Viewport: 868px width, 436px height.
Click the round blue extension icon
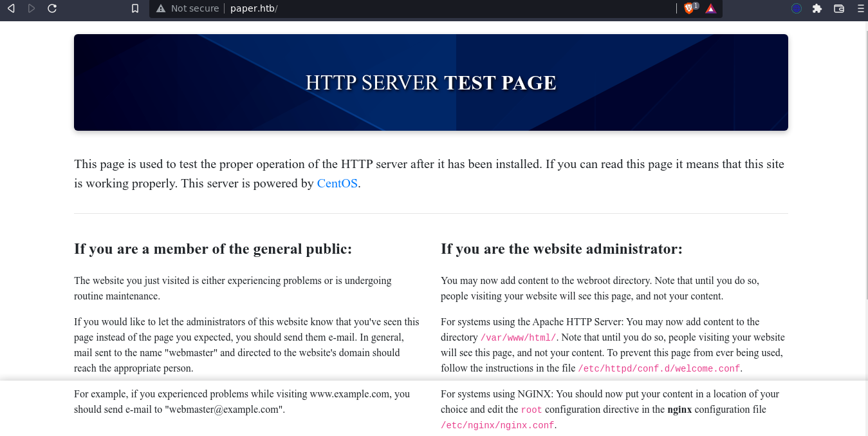797,8
